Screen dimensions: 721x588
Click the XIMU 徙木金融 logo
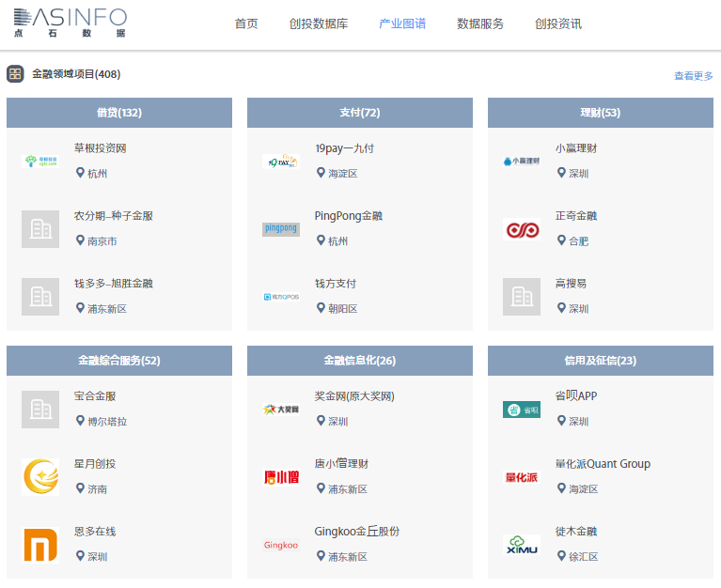522,545
